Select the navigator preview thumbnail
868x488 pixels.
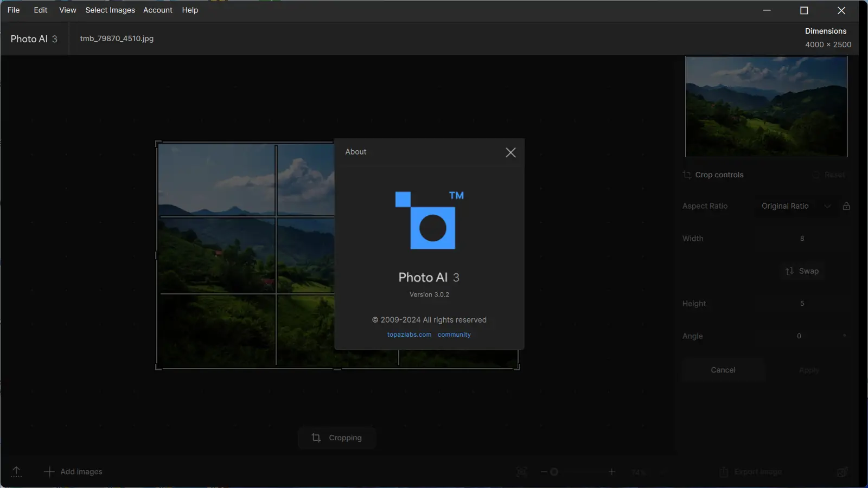766,107
